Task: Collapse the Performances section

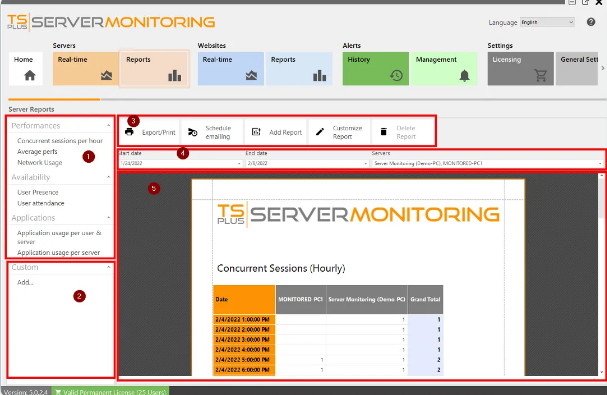Action: coord(108,125)
